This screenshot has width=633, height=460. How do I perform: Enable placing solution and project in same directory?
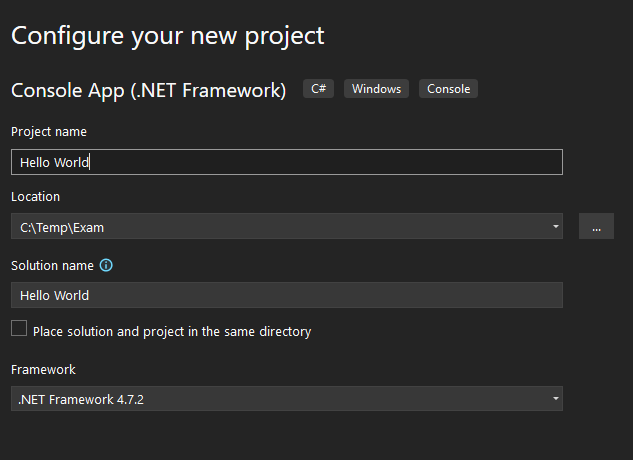pos(19,328)
